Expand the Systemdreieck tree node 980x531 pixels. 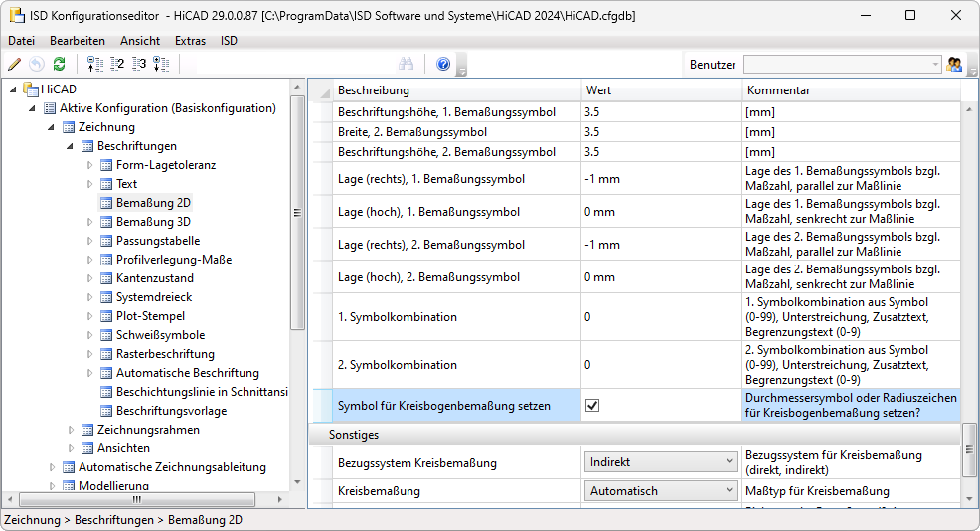click(89, 297)
